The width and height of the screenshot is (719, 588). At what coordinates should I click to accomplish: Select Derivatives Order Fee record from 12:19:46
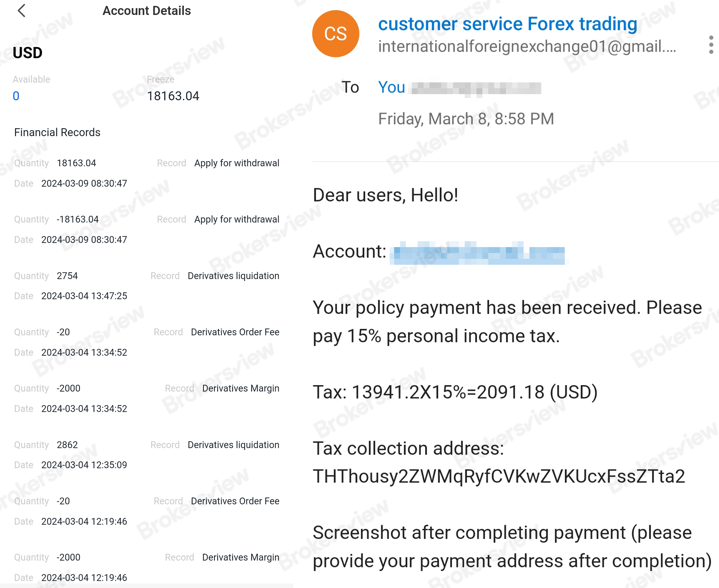point(146,511)
